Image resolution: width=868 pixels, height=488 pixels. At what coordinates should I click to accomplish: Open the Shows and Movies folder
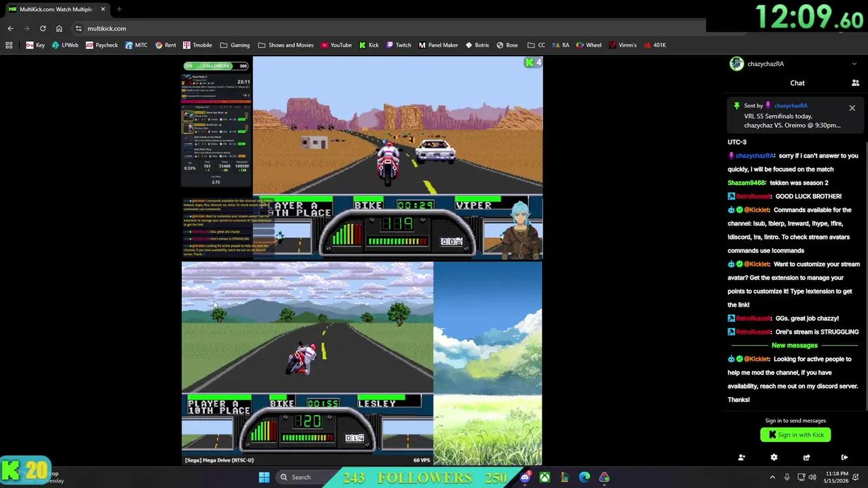click(285, 45)
